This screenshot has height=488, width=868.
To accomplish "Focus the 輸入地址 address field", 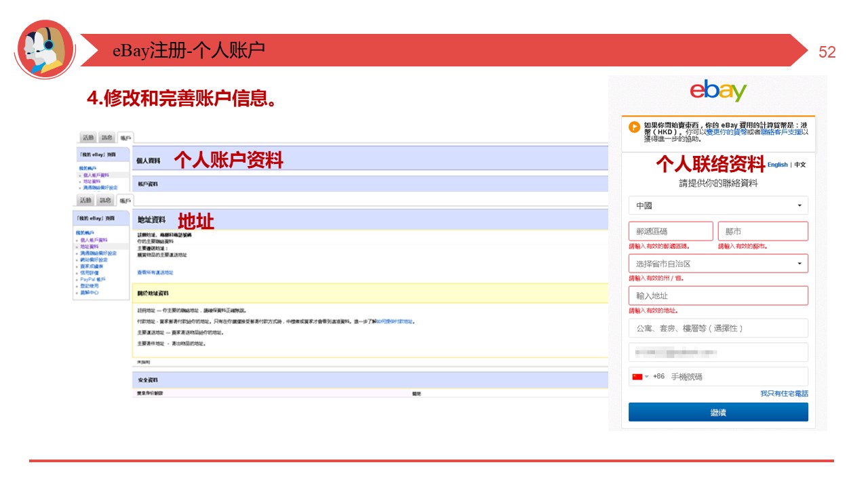I will [718, 296].
